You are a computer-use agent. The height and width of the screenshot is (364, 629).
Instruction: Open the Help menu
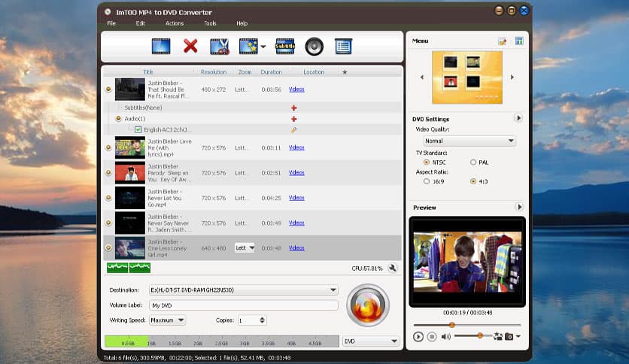[x=242, y=23]
